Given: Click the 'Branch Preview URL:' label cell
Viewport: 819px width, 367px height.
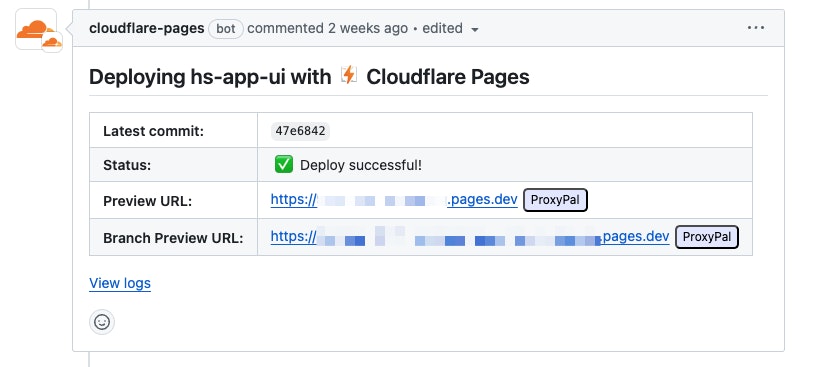Looking at the screenshot, I should click(173, 238).
